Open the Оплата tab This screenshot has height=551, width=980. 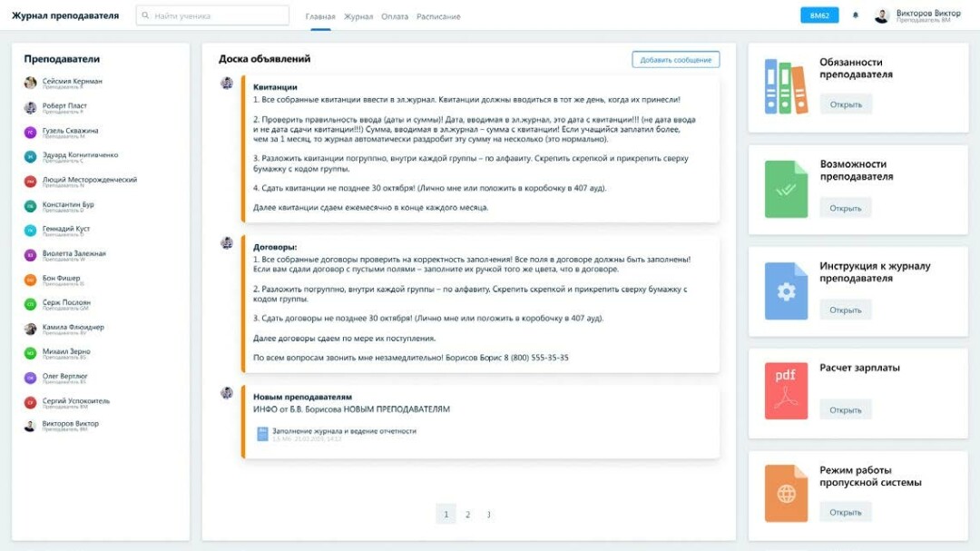pyautogui.click(x=395, y=16)
